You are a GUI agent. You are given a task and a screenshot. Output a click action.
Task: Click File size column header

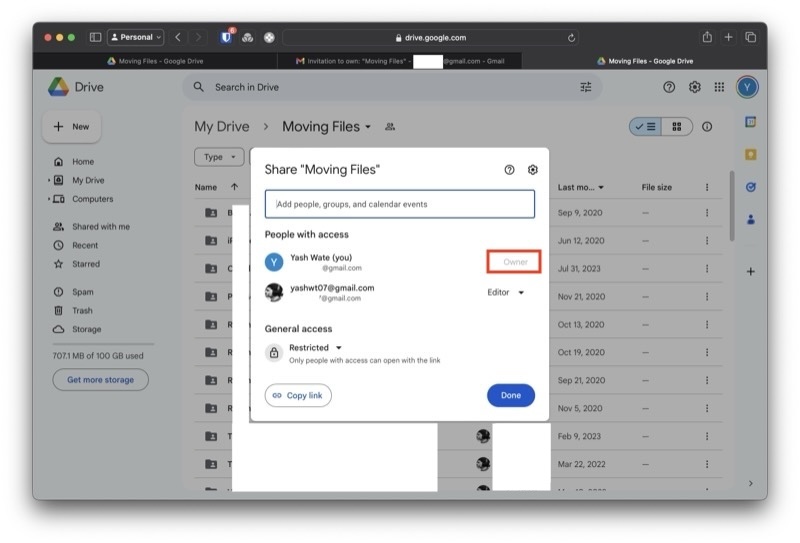click(x=657, y=187)
